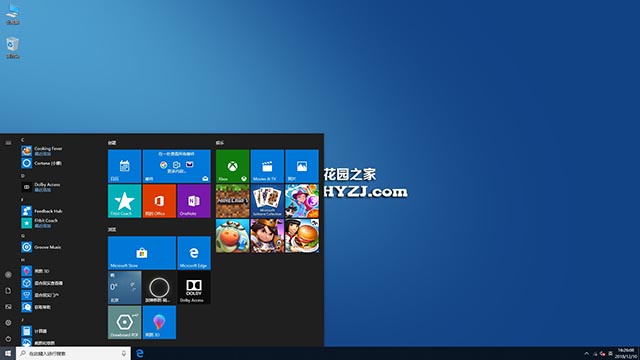Screen dimensions: 640x360
Task: Select the Recycle Bin desktop icon
Action: click(x=13, y=48)
